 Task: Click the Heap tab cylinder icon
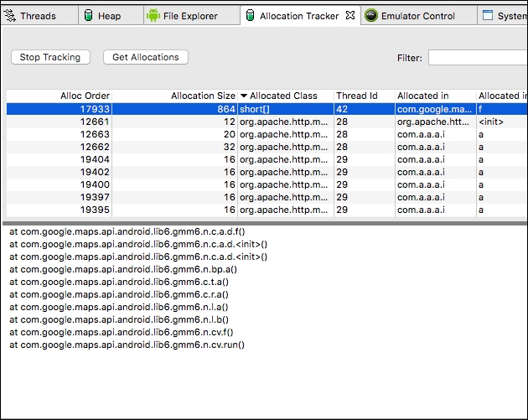tap(88, 16)
